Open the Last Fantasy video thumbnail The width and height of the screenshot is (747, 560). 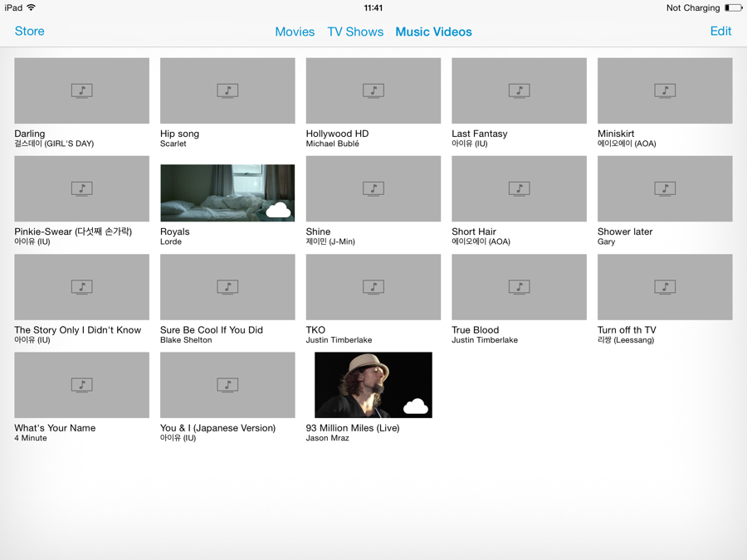coord(519,90)
